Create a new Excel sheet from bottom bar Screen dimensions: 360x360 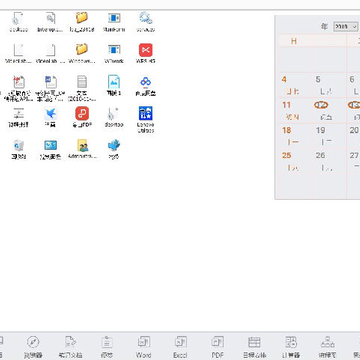pos(180,342)
